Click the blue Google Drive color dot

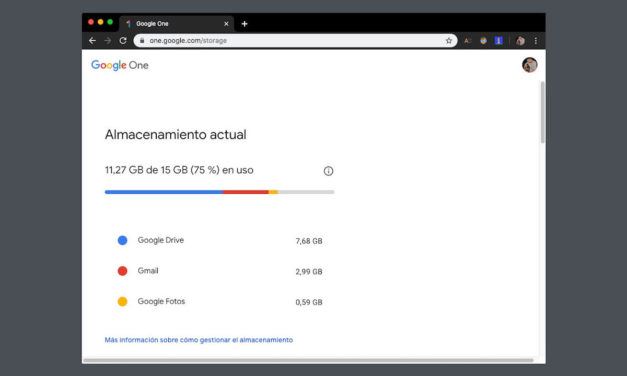pos(122,240)
